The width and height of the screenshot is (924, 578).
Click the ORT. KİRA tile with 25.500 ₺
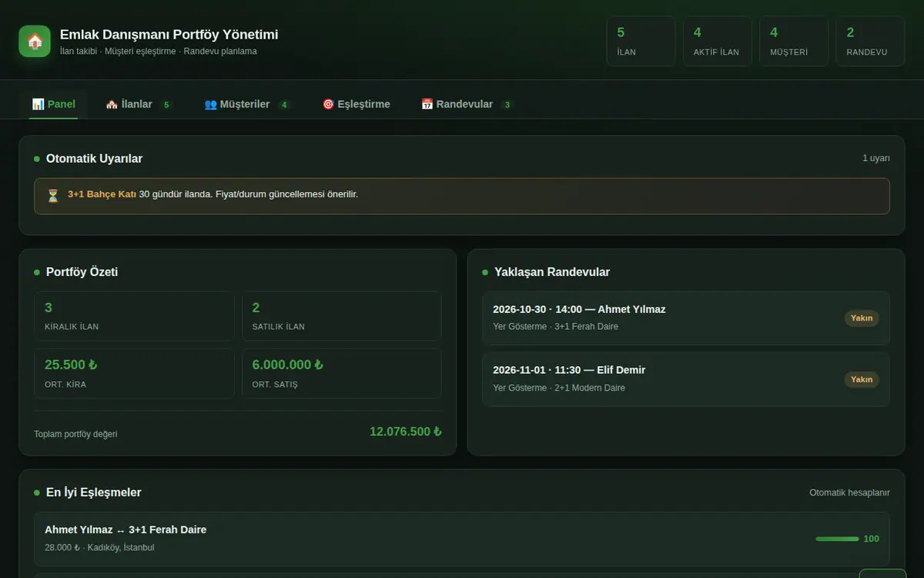pyautogui.click(x=134, y=374)
